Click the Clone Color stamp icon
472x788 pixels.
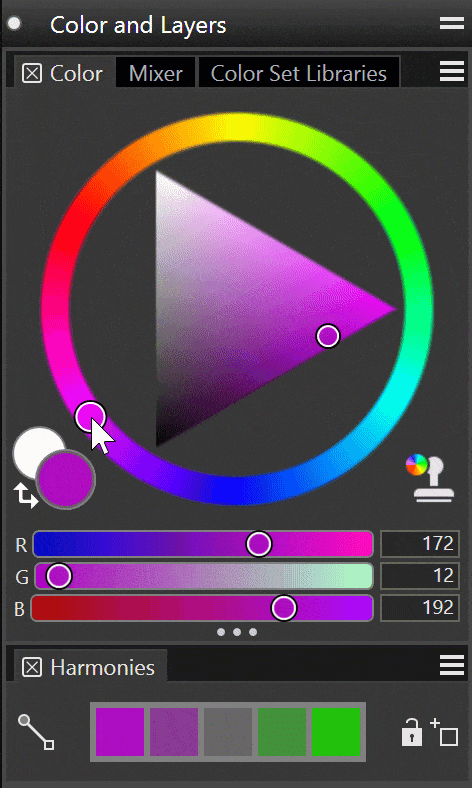click(x=430, y=477)
